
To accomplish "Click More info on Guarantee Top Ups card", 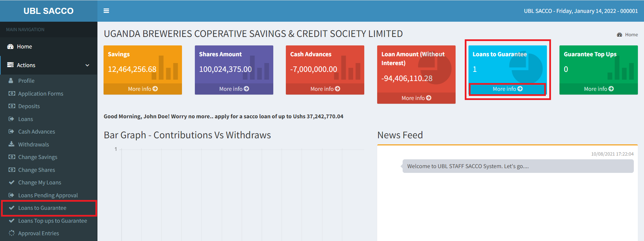I will coord(599,89).
